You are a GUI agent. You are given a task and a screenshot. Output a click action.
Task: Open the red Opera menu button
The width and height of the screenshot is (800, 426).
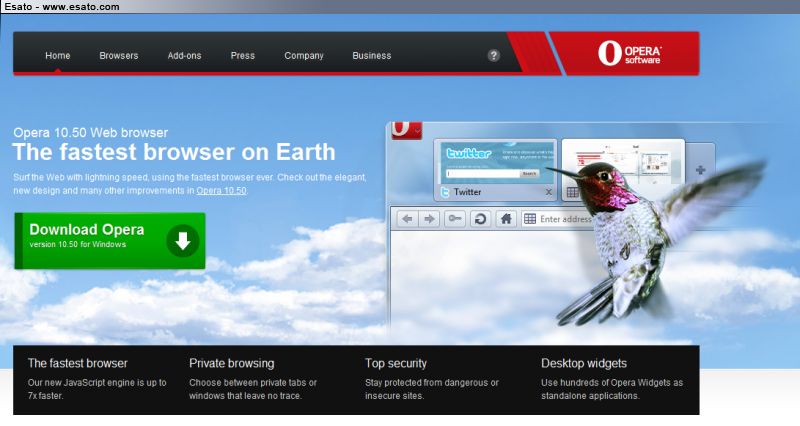(403, 130)
